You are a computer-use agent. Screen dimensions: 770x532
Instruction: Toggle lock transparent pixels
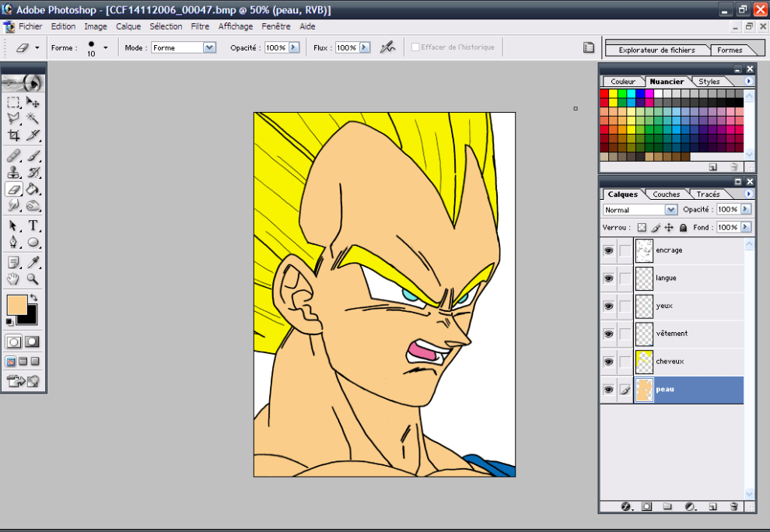[x=642, y=227]
